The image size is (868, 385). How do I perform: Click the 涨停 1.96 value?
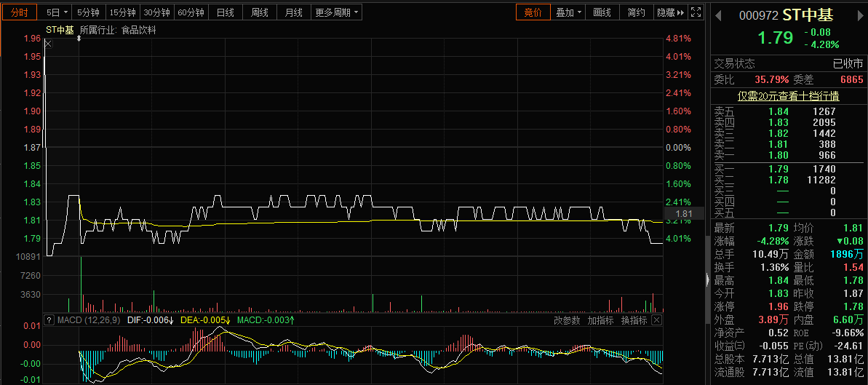[x=779, y=307]
